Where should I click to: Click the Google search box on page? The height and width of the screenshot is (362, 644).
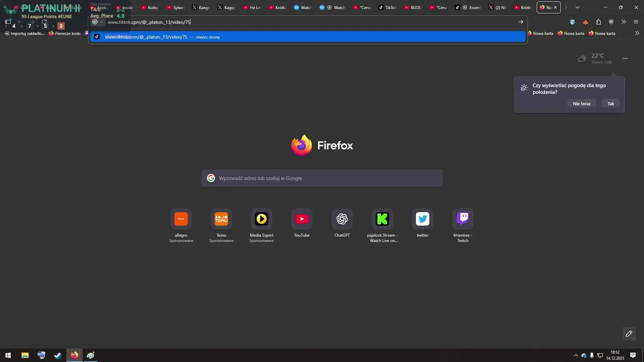322,178
